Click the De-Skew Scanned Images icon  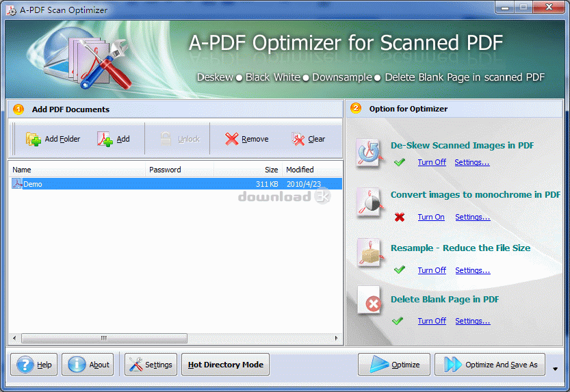(x=370, y=153)
